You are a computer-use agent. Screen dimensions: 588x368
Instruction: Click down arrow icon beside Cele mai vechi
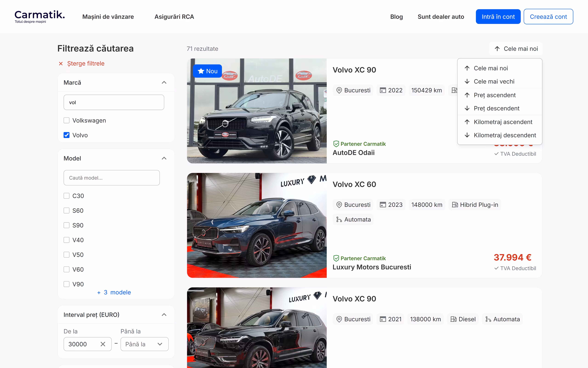point(467,82)
